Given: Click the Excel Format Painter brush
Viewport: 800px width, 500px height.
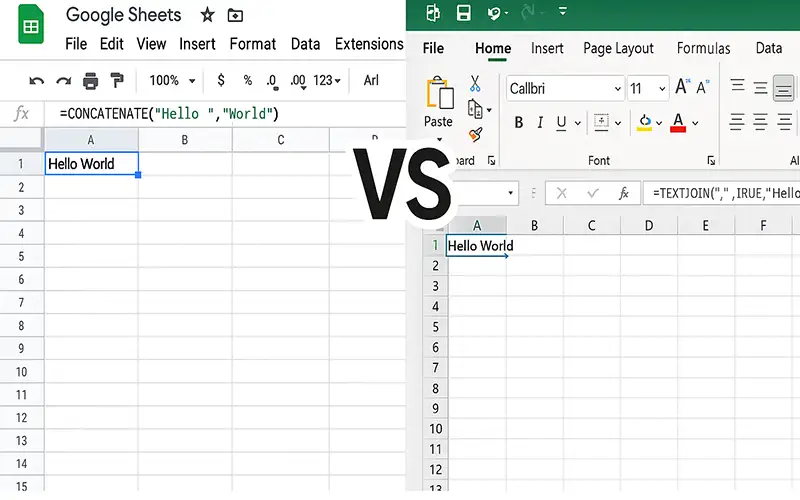Looking at the screenshot, I should tap(475, 134).
